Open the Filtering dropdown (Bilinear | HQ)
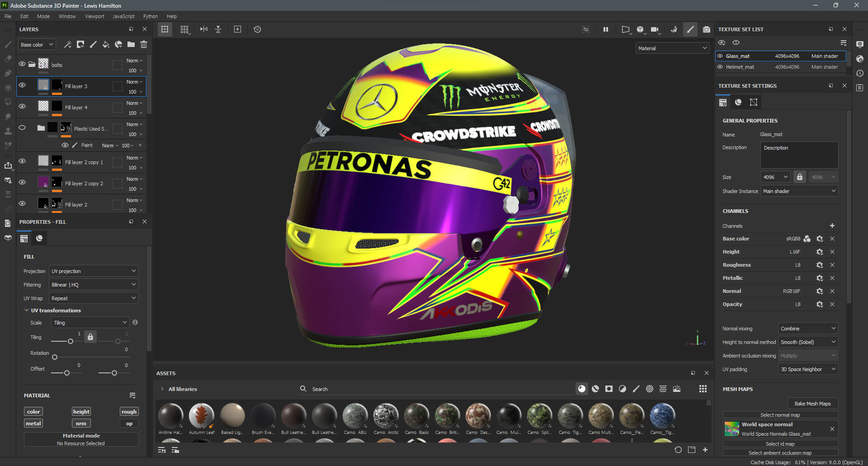Screen dimensions: 868x466 pyautogui.click(x=94, y=285)
